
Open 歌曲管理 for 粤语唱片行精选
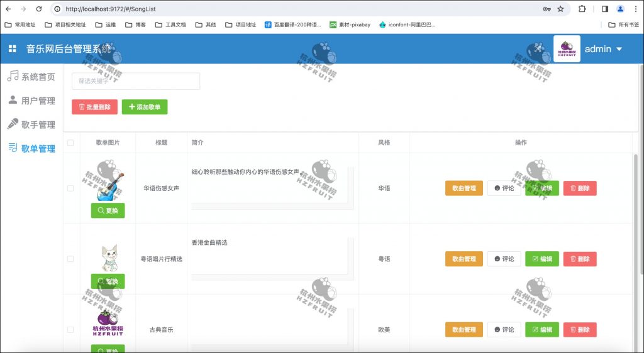click(x=464, y=259)
